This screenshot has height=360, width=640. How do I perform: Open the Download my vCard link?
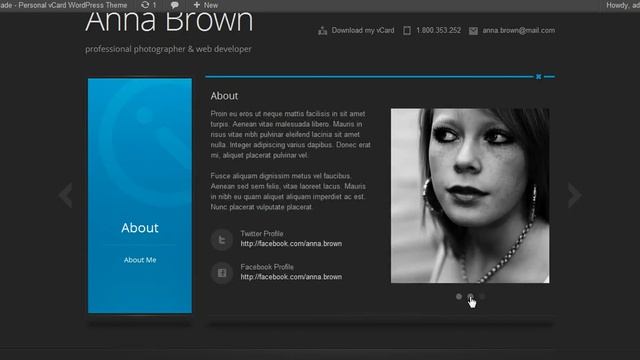(x=363, y=30)
